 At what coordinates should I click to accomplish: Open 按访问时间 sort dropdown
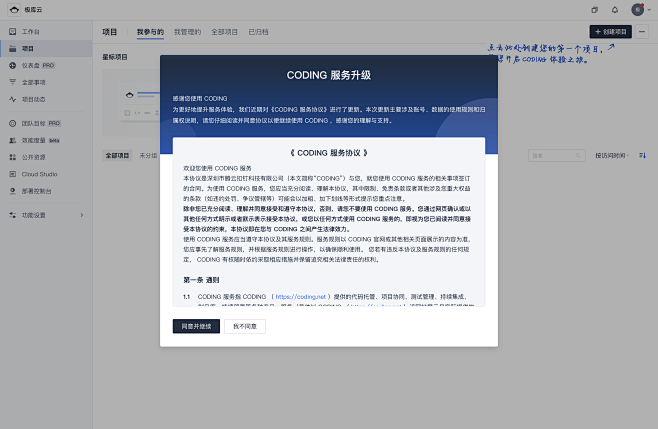pyautogui.click(x=612, y=156)
